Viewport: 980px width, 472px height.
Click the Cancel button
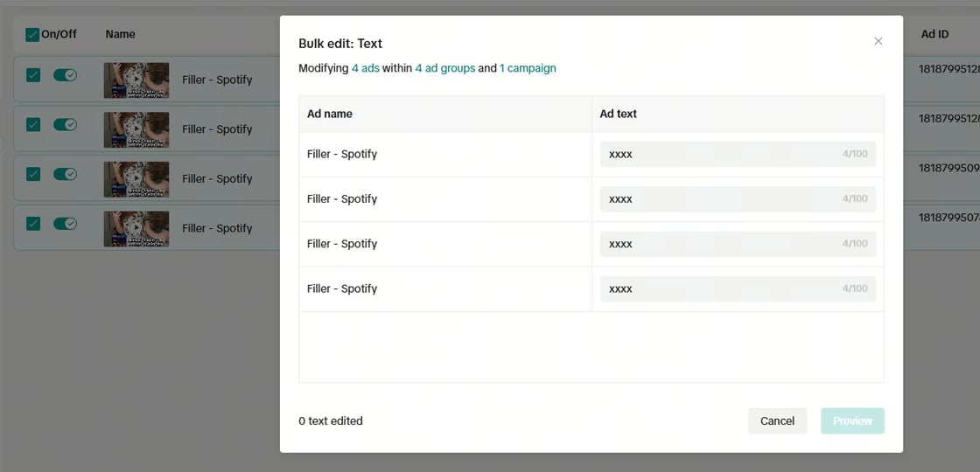[778, 420]
